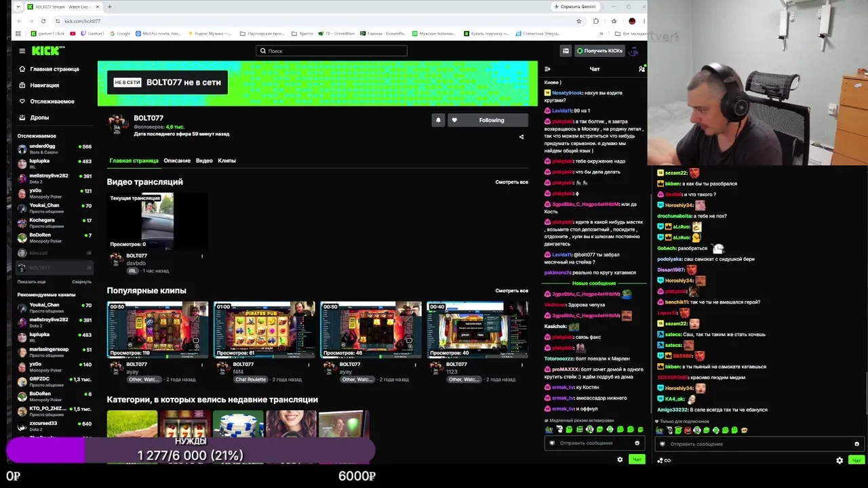The height and width of the screenshot is (488, 868).
Task: Reload the page in the browser
Action: tap(43, 21)
